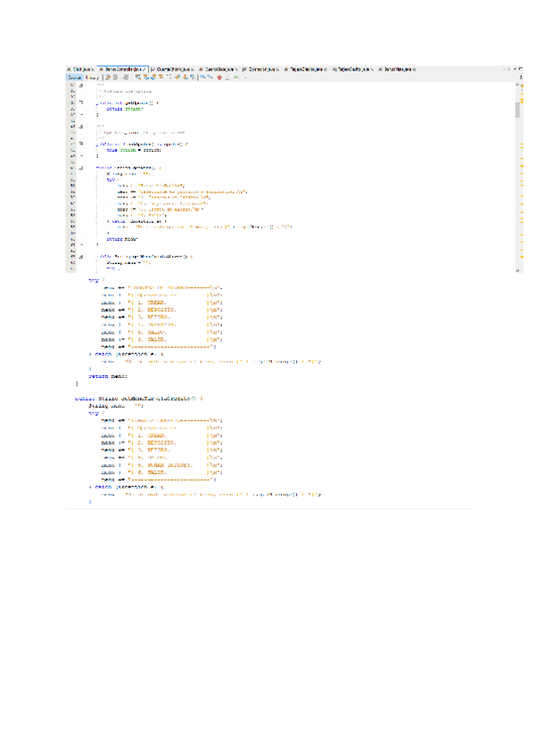Viewport: 535px width, 756px height.
Task: Collapse the getOpcion method code fold
Action: coord(81,104)
